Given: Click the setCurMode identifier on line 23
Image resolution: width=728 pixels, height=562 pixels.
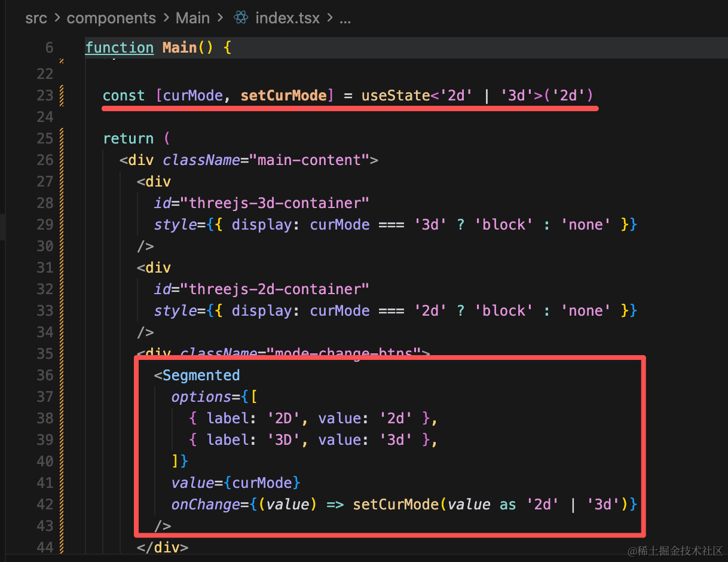Looking at the screenshot, I should pos(284,96).
